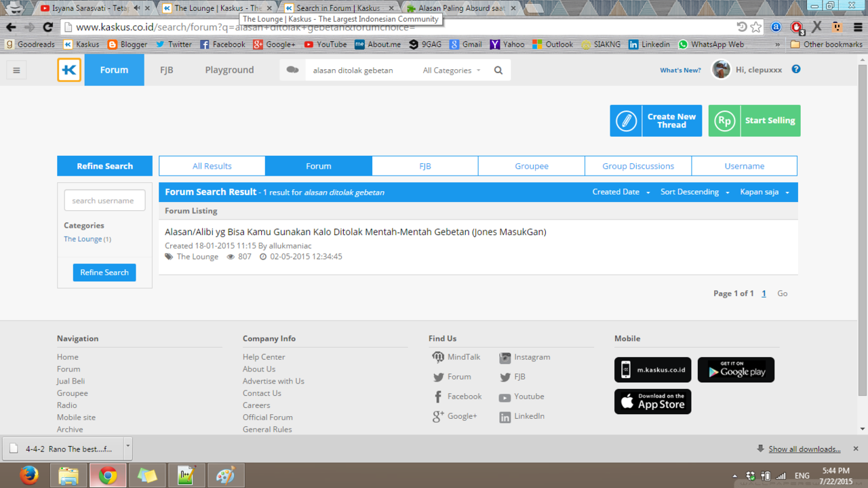
Task: Open the download item options arrow
Action: (127, 447)
